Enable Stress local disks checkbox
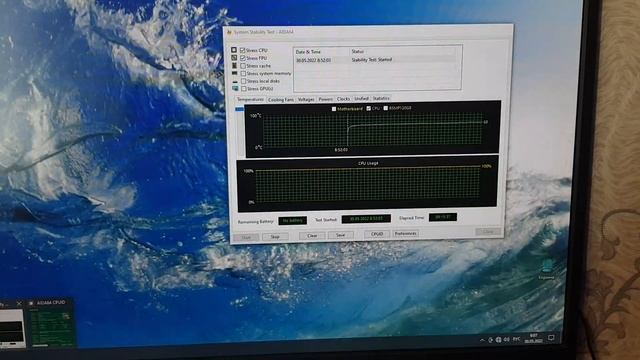Viewport: 640px width, 360px height. pos(244,81)
